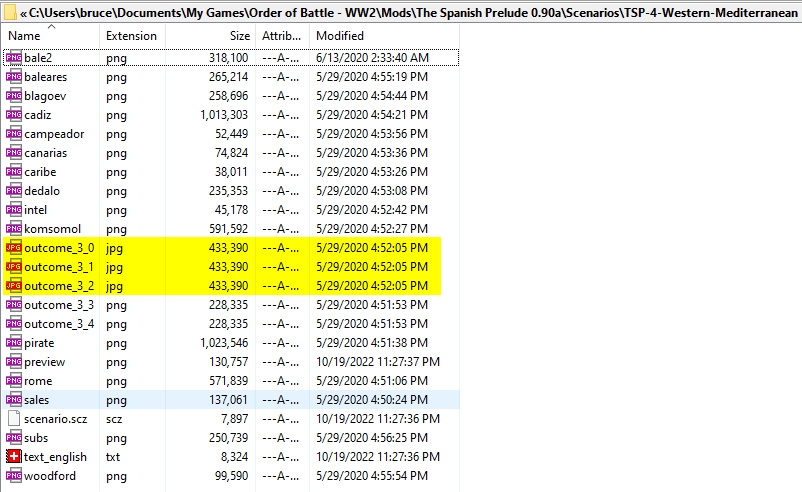Click the Attrib column header
The width and height of the screenshot is (802, 492).
pyautogui.click(x=281, y=36)
